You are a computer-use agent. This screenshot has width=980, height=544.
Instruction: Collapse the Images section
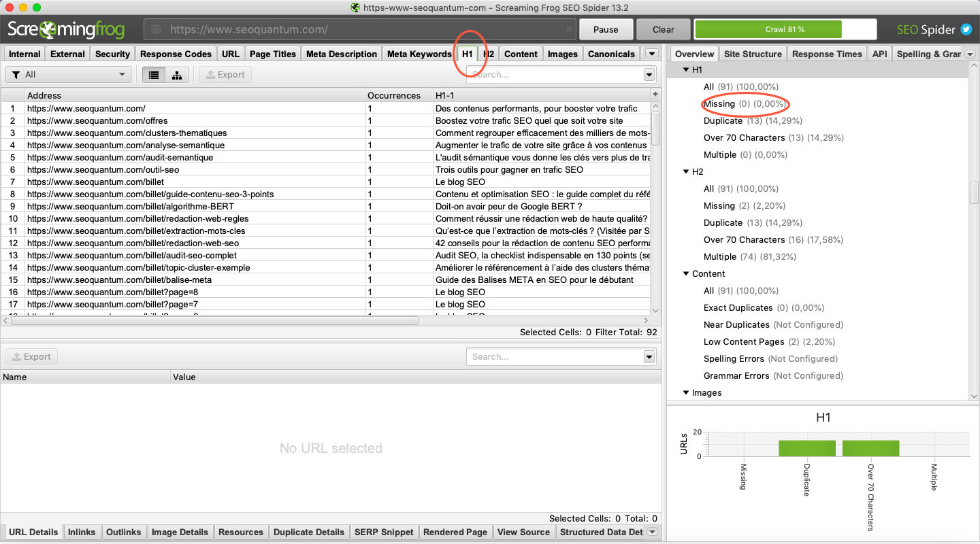(x=686, y=392)
